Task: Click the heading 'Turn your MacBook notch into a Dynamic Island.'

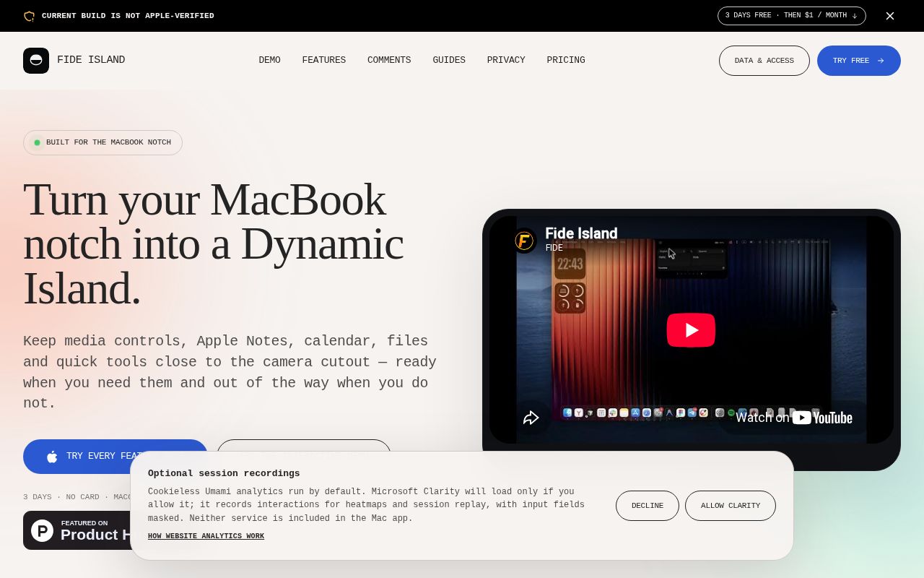Action: (x=214, y=243)
